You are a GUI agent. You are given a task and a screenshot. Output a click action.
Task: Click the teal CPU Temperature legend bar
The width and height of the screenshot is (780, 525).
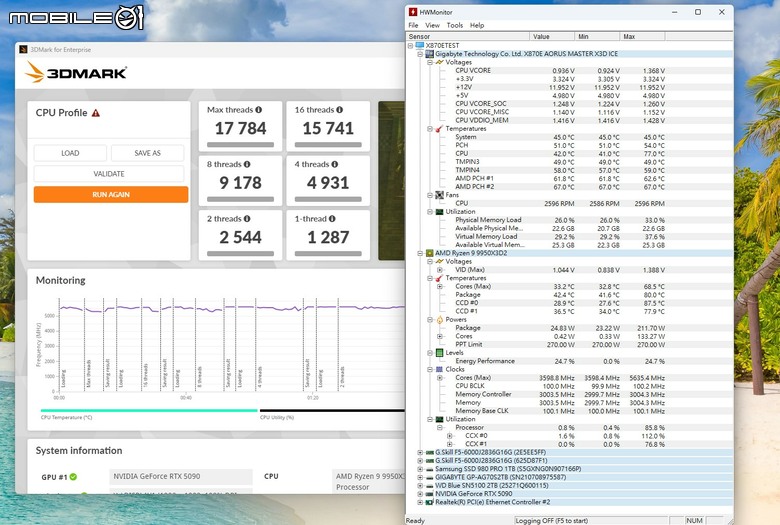click(x=149, y=411)
